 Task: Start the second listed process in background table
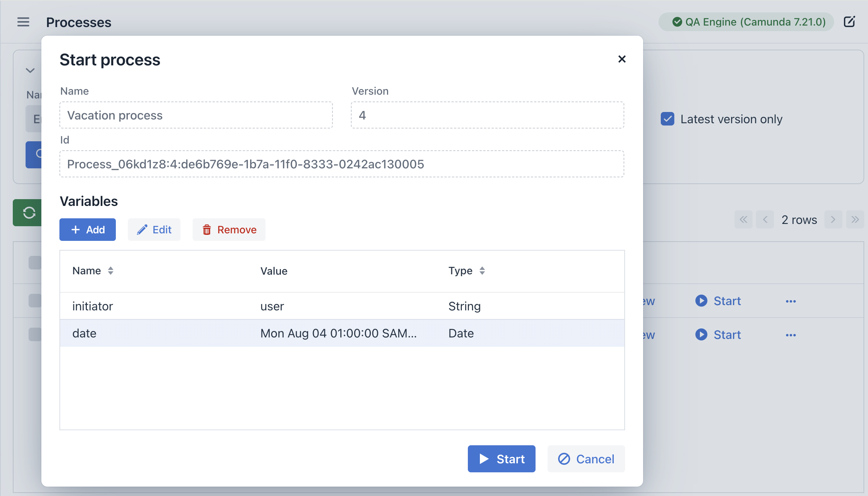tap(718, 335)
